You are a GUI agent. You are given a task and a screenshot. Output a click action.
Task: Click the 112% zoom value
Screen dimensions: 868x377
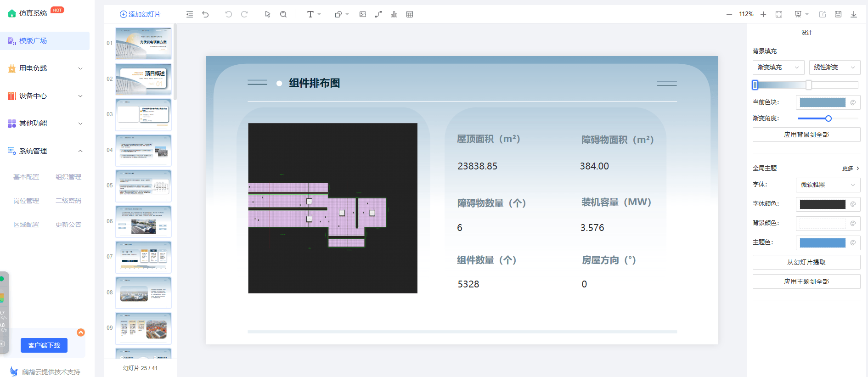tap(746, 14)
